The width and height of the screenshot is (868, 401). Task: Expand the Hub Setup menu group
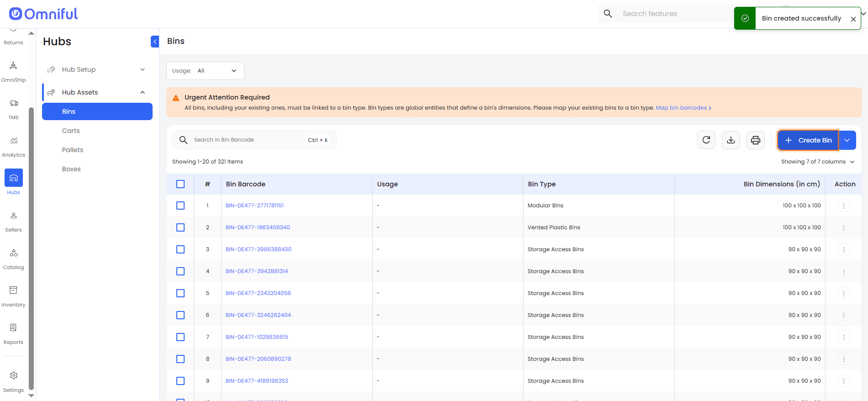[x=97, y=69]
